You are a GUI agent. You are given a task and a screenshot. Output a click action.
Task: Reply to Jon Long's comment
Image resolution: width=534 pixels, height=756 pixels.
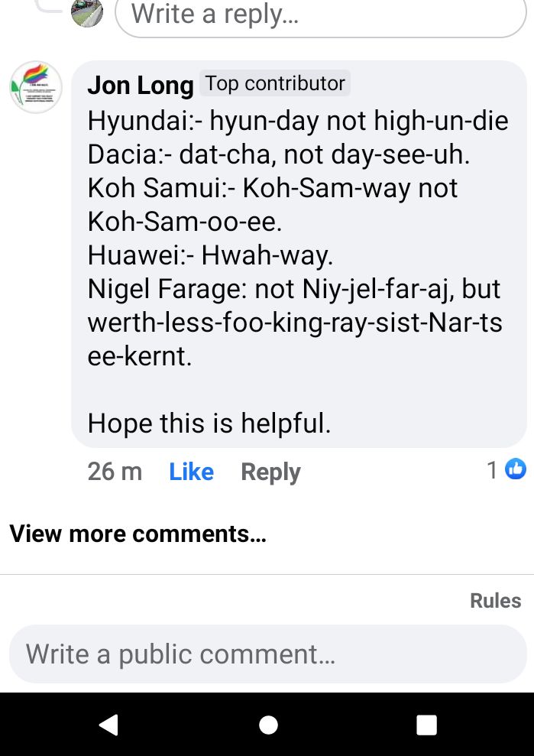click(x=270, y=472)
